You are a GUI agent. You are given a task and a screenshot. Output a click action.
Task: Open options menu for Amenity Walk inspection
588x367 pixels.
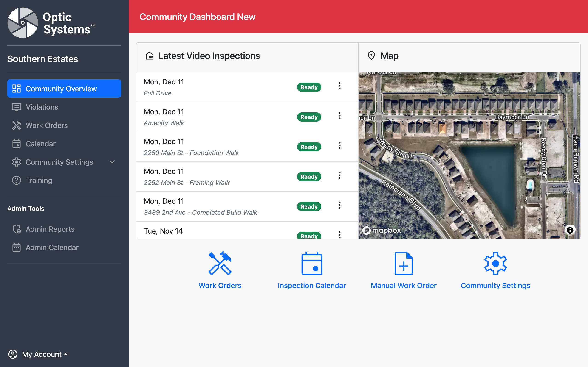coord(339,116)
